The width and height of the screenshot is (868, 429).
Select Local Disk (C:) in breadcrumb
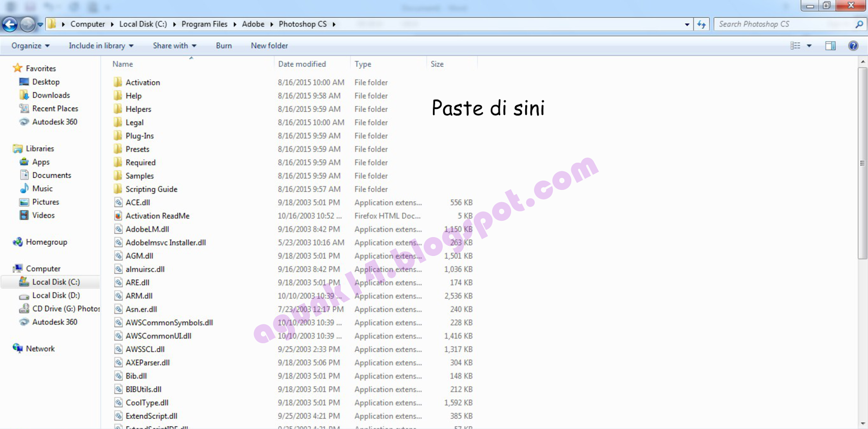(x=143, y=24)
